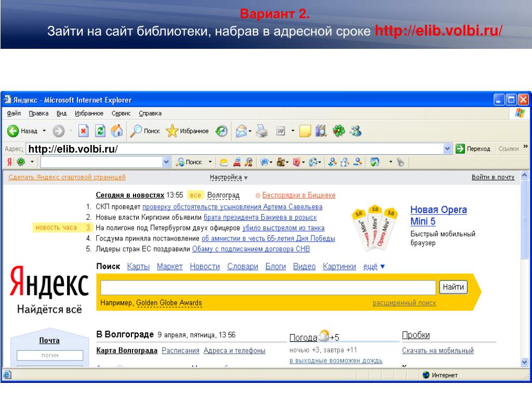Switch to the Новости tab
This screenshot has height=399, width=532.
point(205,267)
